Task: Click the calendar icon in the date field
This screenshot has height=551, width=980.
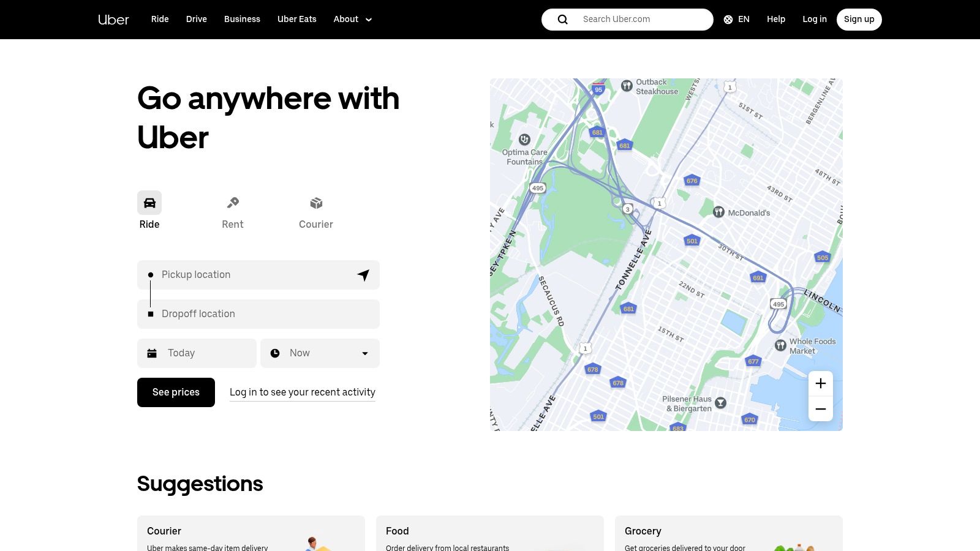Action: (152, 353)
